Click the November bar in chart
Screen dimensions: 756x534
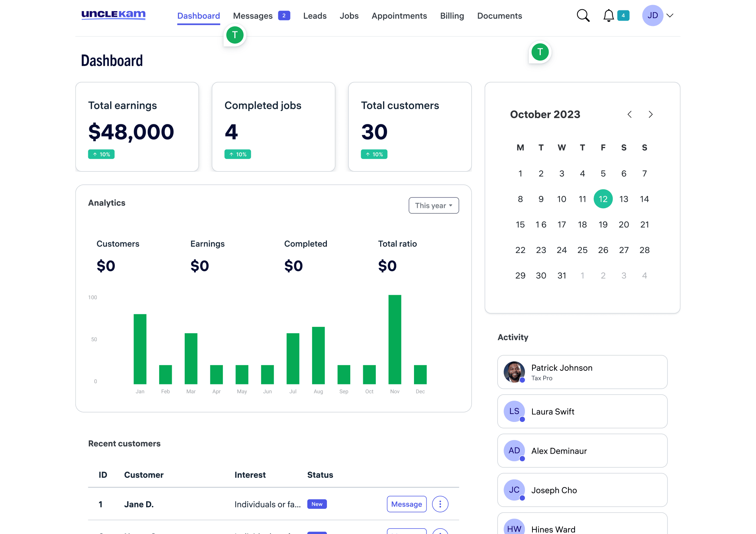(x=395, y=339)
